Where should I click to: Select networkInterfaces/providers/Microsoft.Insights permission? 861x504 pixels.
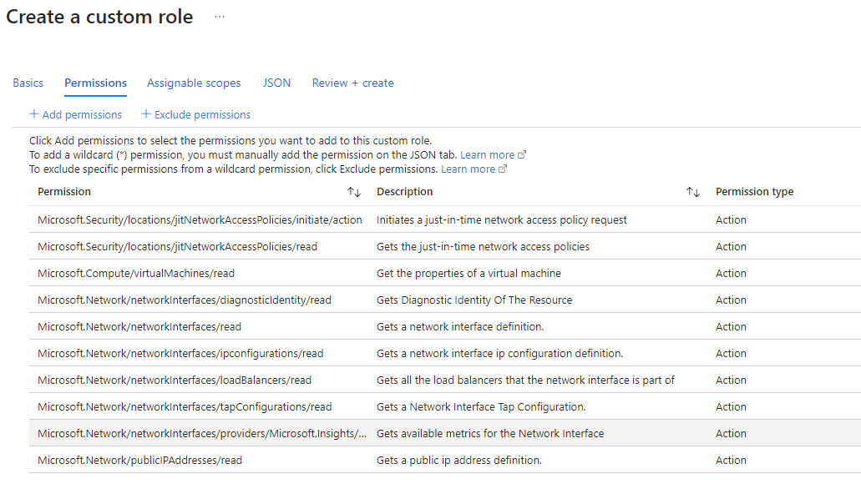[202, 434]
